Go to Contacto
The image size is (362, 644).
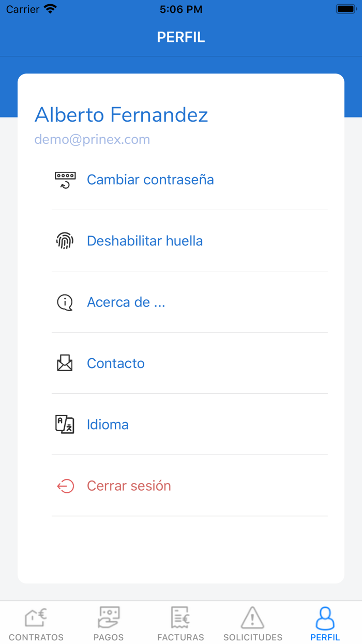click(x=116, y=363)
